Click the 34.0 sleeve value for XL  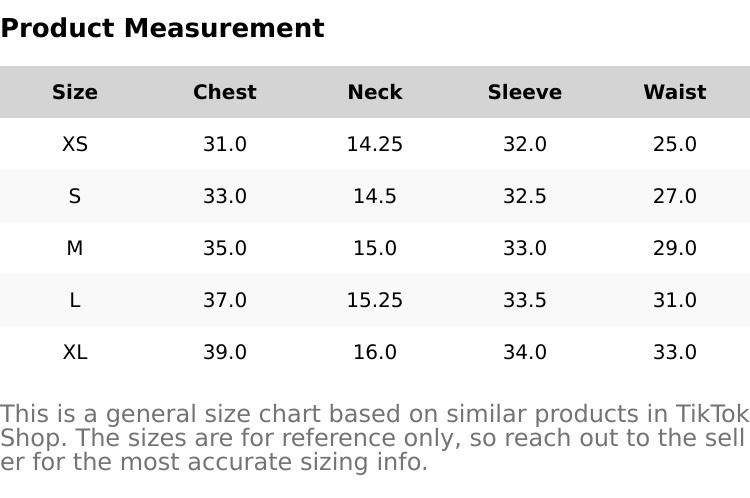coord(525,352)
